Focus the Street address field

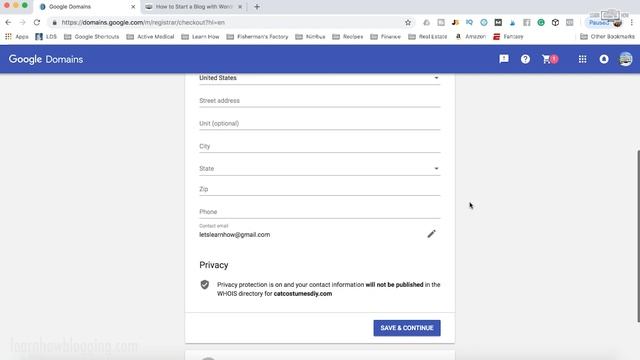pyautogui.click(x=319, y=100)
